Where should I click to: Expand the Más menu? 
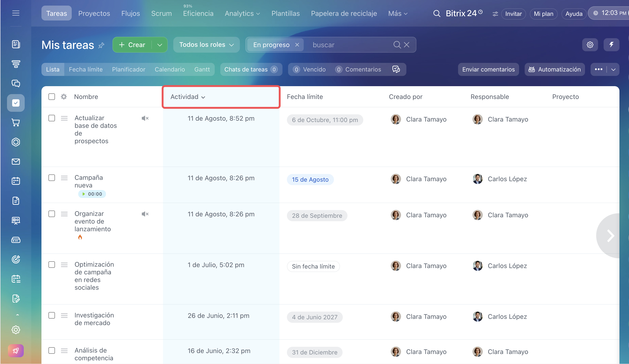pos(398,14)
